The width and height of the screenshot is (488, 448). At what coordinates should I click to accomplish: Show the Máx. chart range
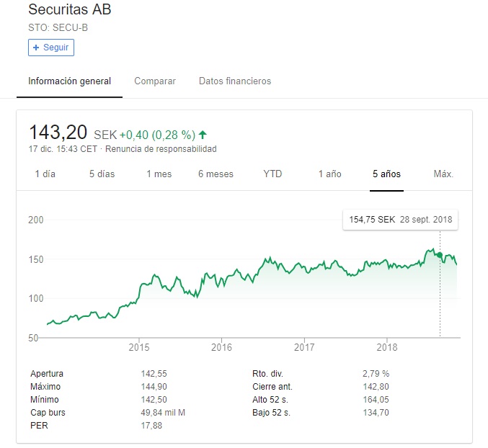pyautogui.click(x=443, y=174)
